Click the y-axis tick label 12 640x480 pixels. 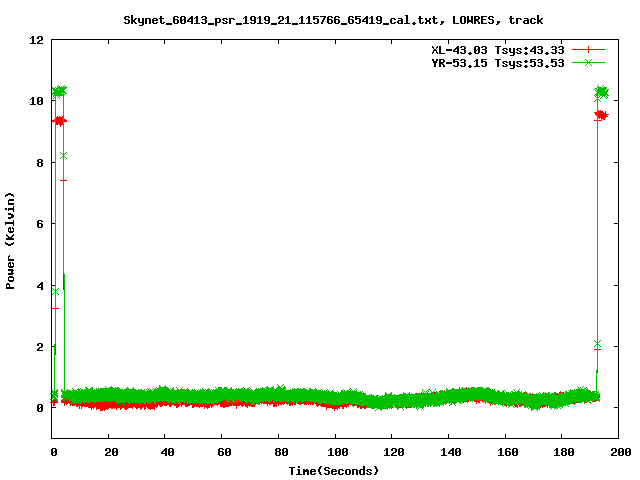click(36, 40)
